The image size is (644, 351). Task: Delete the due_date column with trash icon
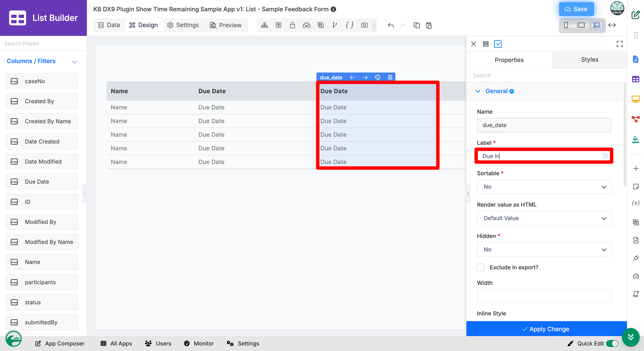[390, 77]
